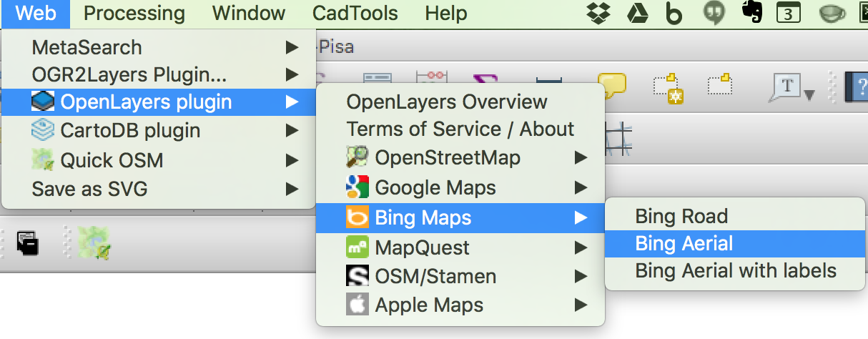Click the annotation with gear icon
This screenshot has width=868, height=339.
tap(668, 87)
